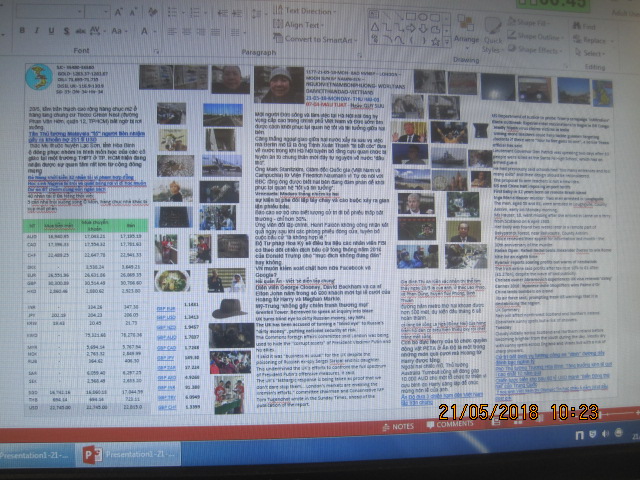Toggle the Notes pane
This screenshot has width=640, height=480.
pyautogui.click(x=398, y=427)
